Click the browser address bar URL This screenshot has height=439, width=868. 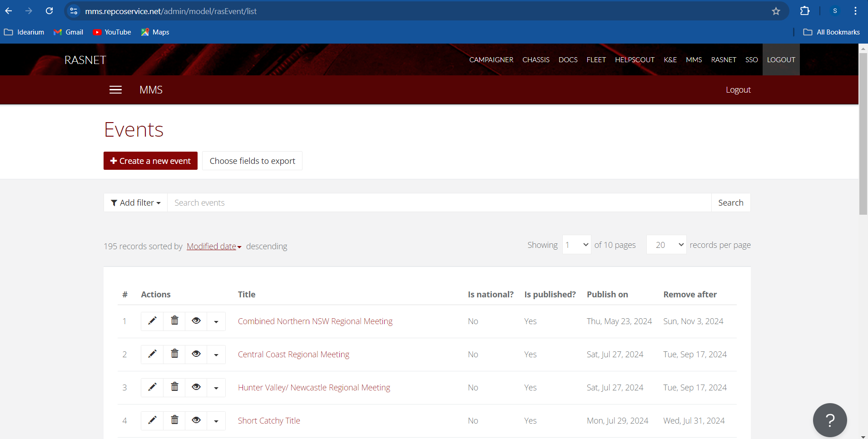[171, 11]
